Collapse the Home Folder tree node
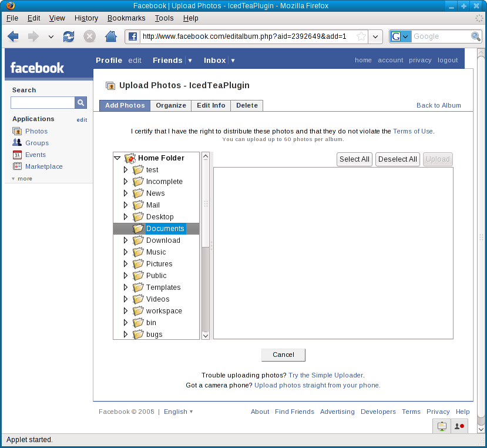487x448 pixels. click(x=117, y=158)
